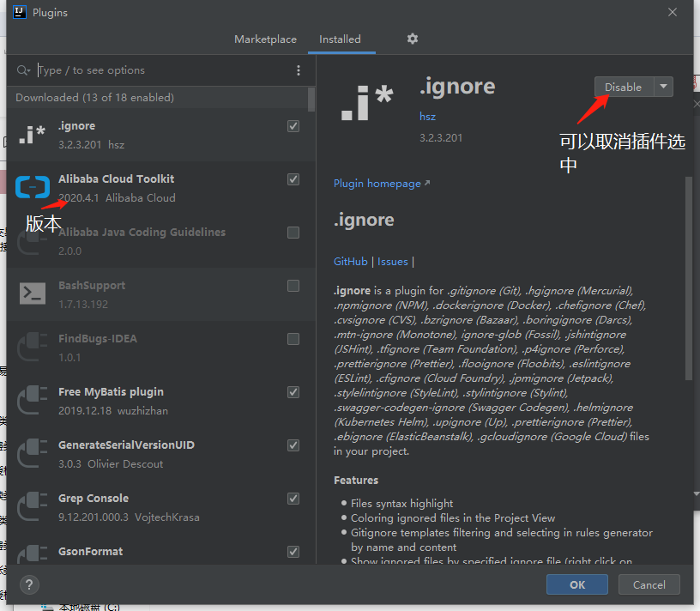Select the Grep Console plugin name
The image size is (700, 611).
tap(94, 498)
